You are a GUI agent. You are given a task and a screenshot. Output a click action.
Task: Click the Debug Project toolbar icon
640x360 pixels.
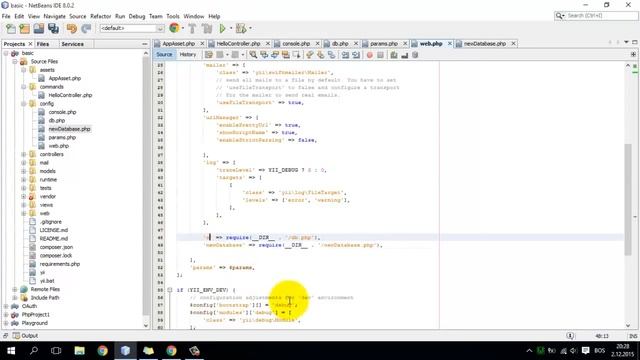tap(241, 28)
